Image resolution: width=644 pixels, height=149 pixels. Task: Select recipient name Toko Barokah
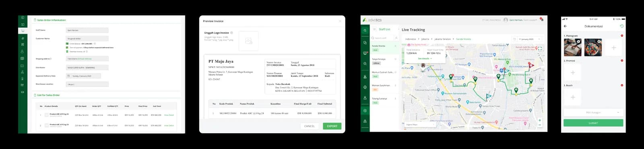click(283, 84)
